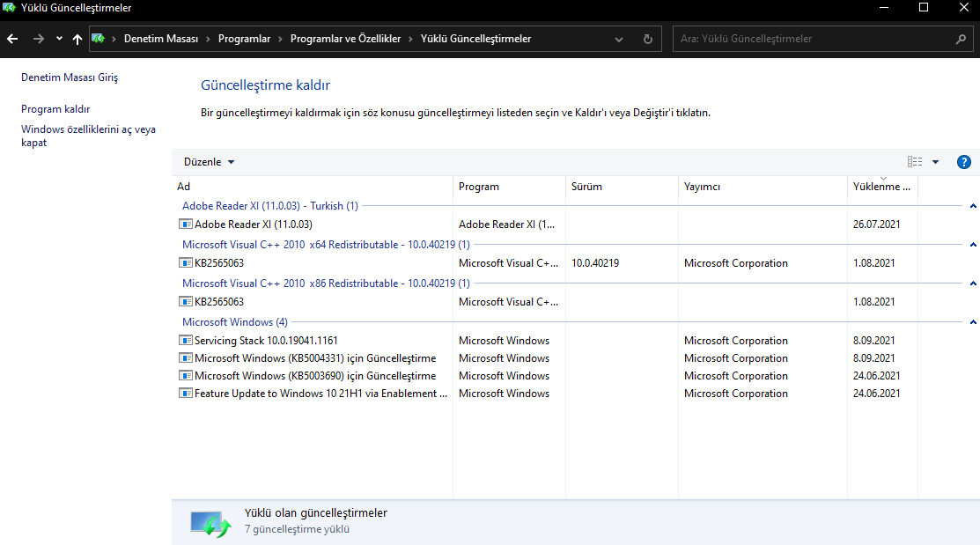The height and width of the screenshot is (545, 980).
Task: Open the Düzenle menu
Action: (x=209, y=162)
